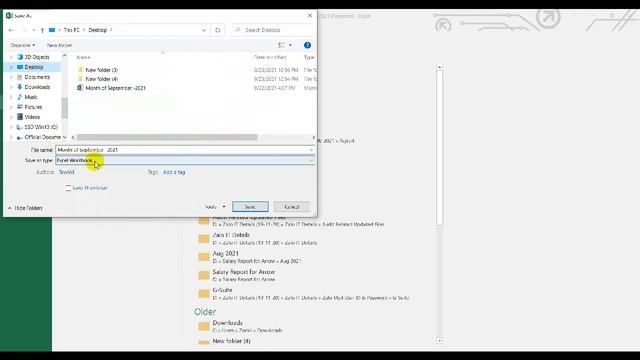Toggle the Save Thumbnail checkbox
The image size is (640, 360).
coord(69,188)
